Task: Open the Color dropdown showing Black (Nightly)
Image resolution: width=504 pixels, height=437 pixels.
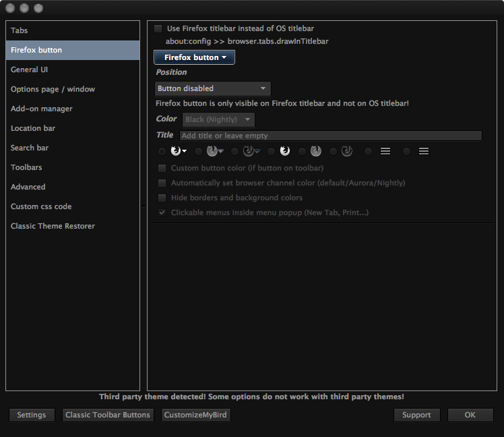Action: tap(218, 119)
